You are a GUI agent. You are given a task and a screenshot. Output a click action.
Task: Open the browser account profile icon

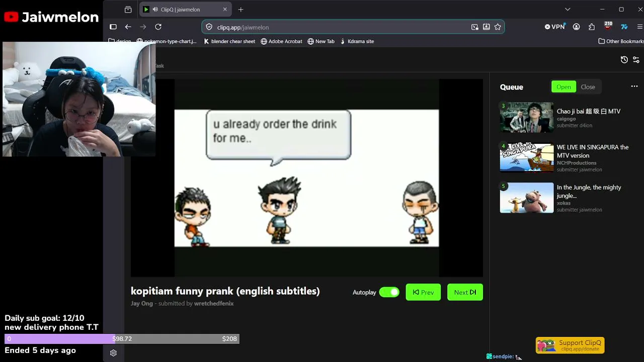577,27
